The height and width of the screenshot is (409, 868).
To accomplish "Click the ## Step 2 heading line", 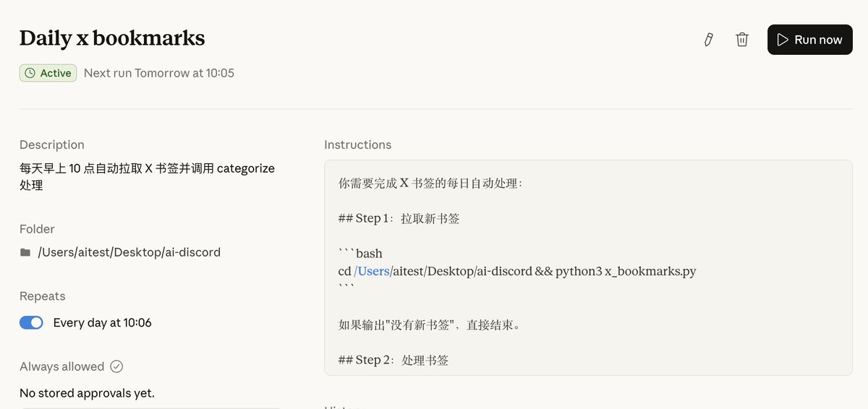I will [x=393, y=360].
